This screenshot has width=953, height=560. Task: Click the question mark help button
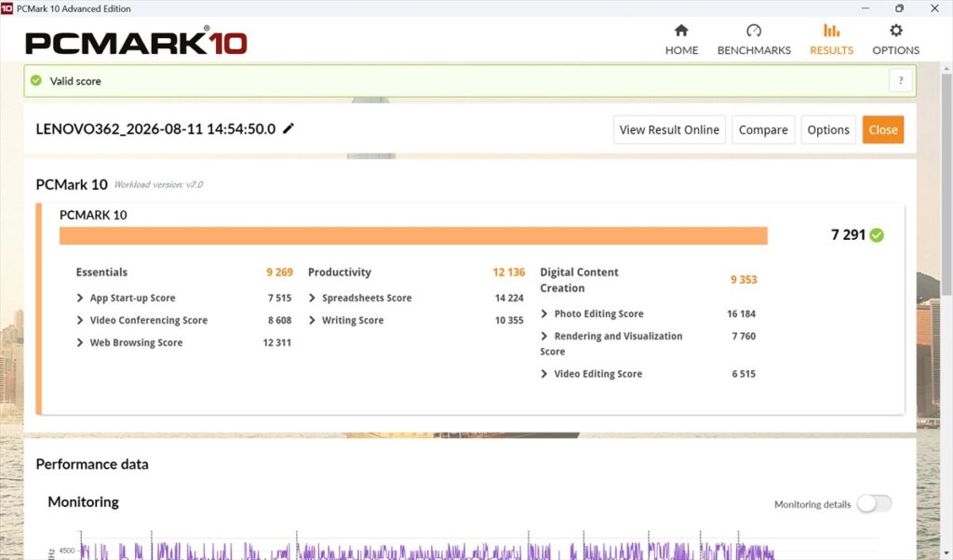coord(901,80)
